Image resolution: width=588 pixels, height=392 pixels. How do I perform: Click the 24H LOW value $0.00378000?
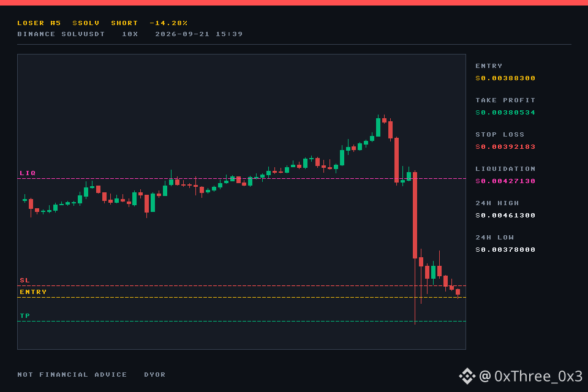pyautogui.click(x=505, y=250)
